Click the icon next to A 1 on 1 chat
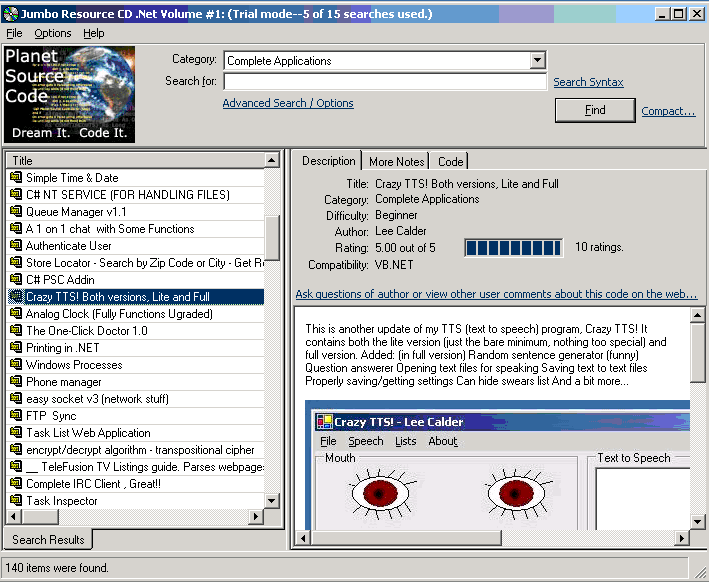 pyautogui.click(x=16, y=228)
